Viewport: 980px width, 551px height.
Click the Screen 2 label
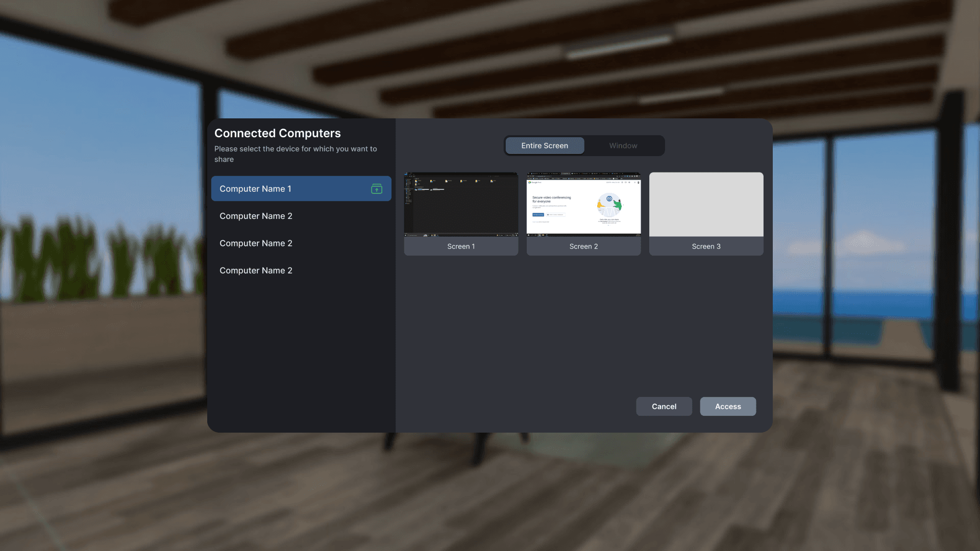(x=583, y=246)
